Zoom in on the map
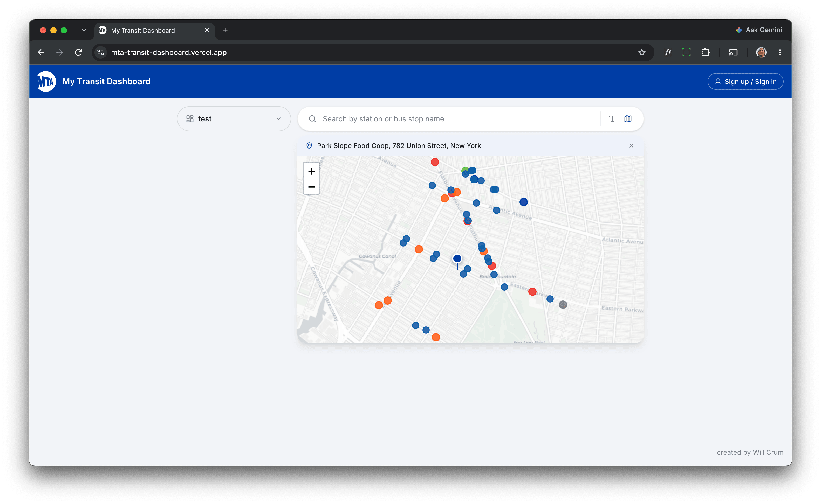 (311, 171)
